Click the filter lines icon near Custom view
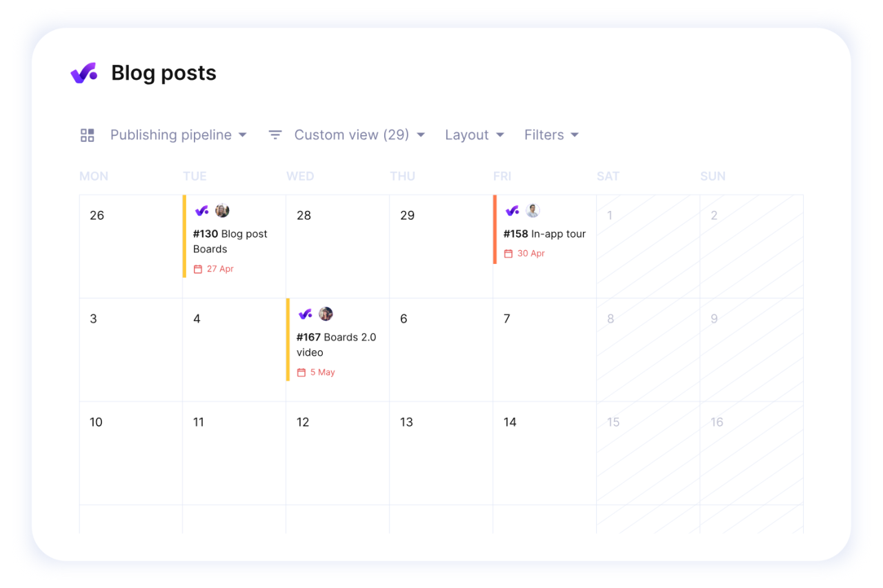This screenshot has width=883, height=588. tap(275, 135)
